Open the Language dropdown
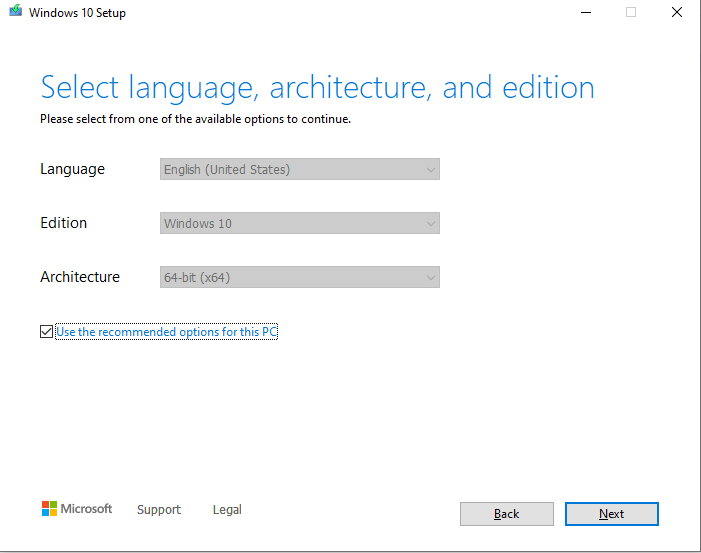 click(x=300, y=169)
